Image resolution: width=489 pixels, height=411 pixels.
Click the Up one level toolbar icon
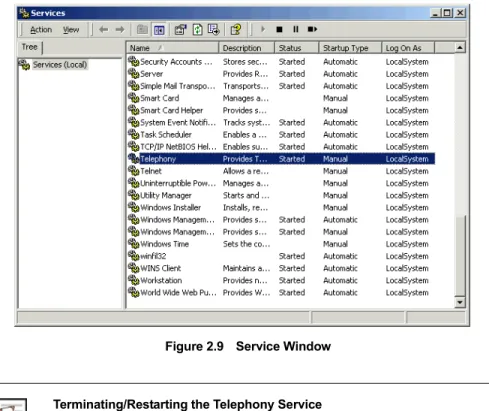(142, 30)
